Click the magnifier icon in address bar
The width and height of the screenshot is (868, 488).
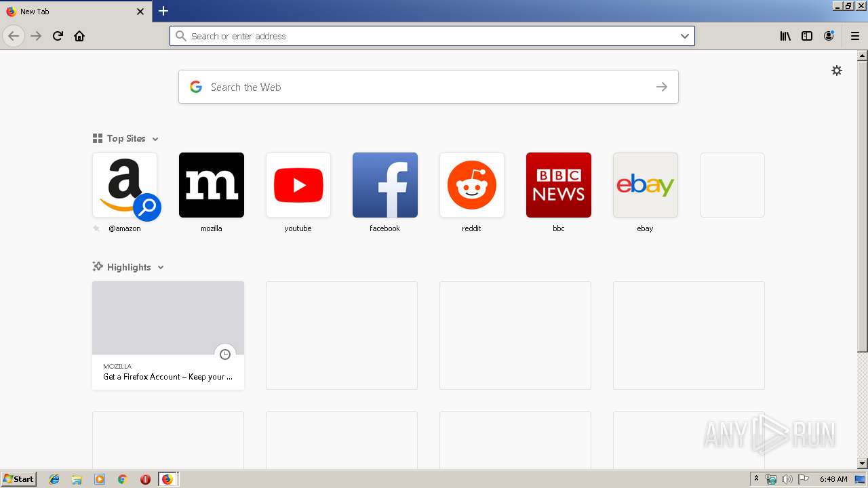point(180,36)
